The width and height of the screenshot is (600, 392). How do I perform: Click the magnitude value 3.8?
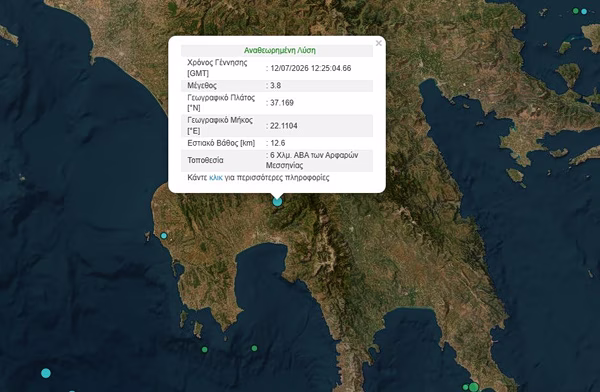[276, 85]
